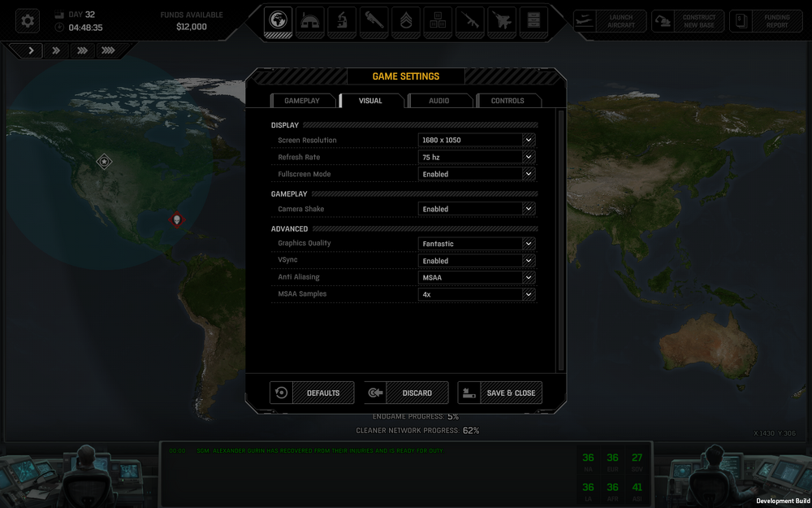Click the settings panel vertical scrollbar
Viewport: 812px width, 508px height.
point(560,240)
